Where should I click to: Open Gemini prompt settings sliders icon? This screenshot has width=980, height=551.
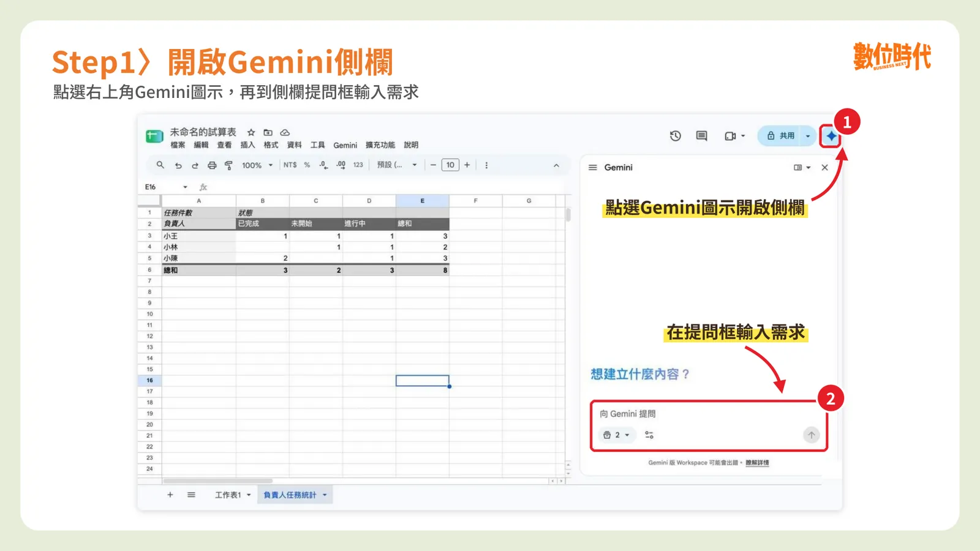(x=649, y=435)
